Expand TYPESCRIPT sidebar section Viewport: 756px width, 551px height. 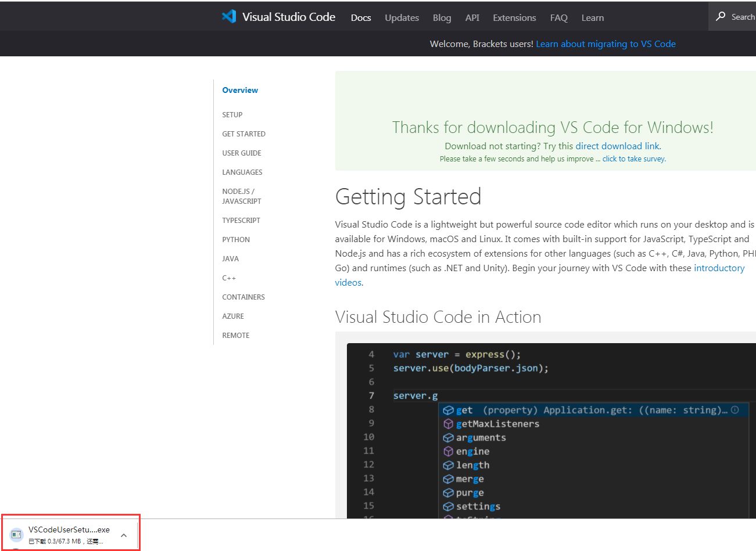[241, 221]
